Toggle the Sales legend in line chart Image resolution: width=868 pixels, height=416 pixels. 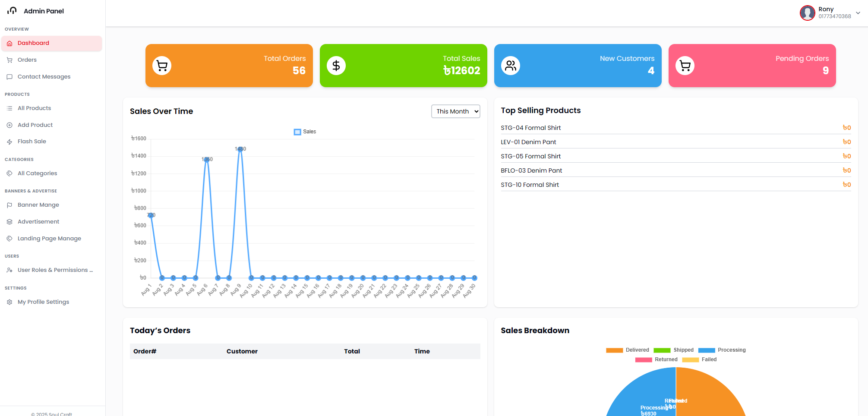click(x=305, y=132)
